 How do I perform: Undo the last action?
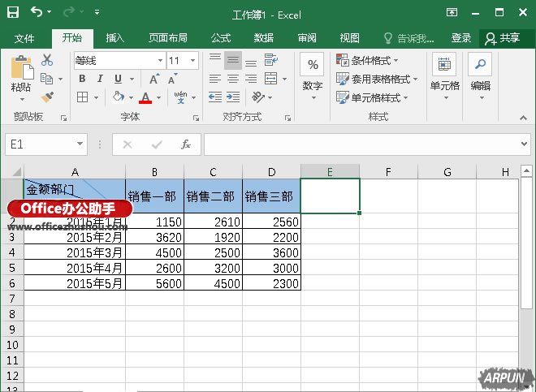tap(37, 12)
